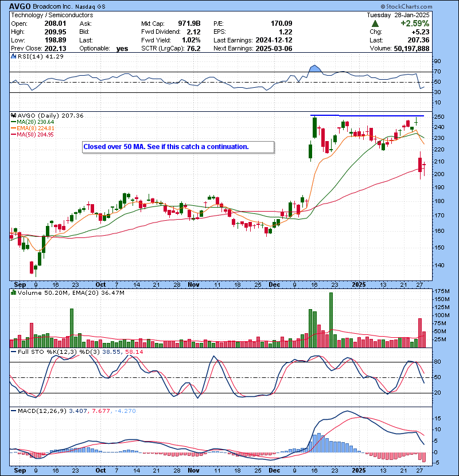
Task: Click the MA(50) 204.95 legend entry
Action: [x=33, y=134]
